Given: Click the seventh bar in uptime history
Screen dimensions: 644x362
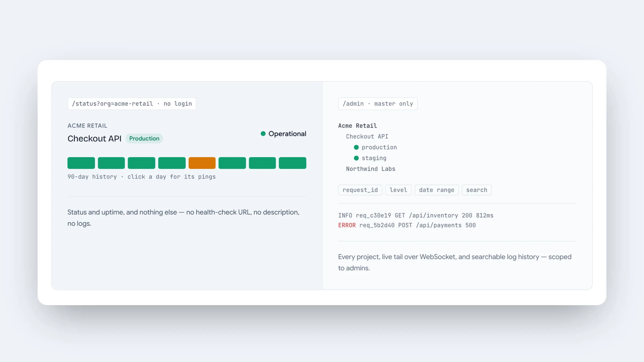Looking at the screenshot, I should 262,163.
